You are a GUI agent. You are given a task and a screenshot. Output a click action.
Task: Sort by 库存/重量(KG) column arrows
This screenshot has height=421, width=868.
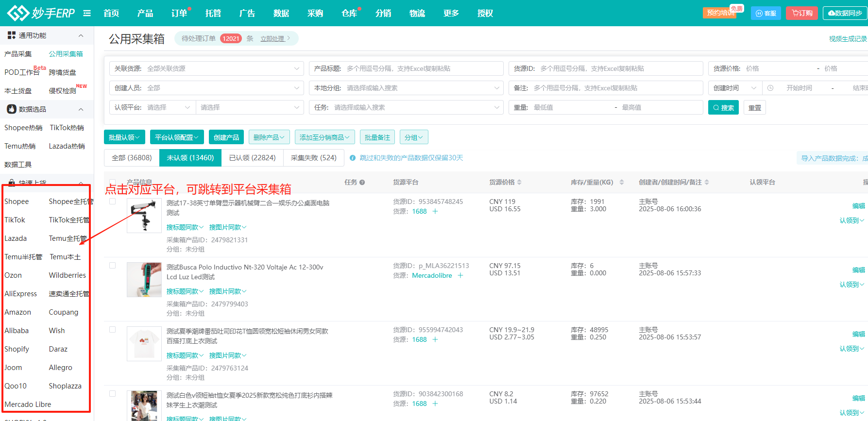pyautogui.click(x=622, y=182)
